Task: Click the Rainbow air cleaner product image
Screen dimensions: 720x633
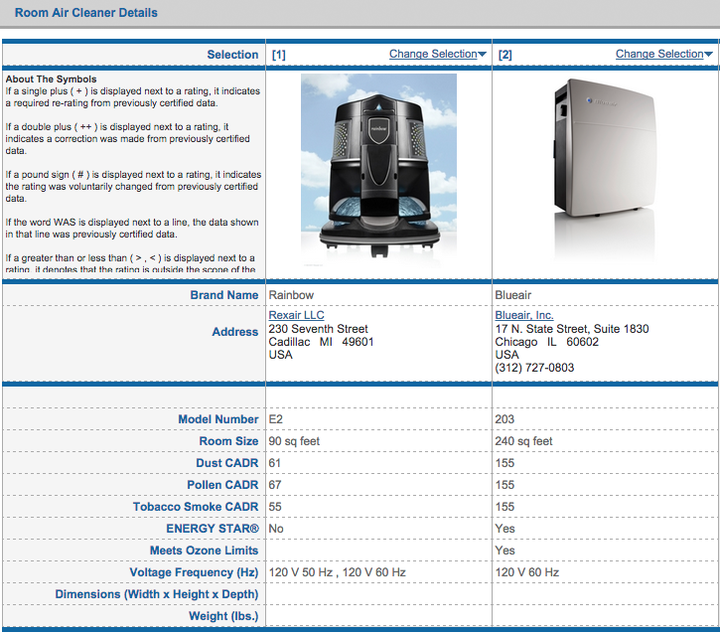Action: click(x=379, y=170)
